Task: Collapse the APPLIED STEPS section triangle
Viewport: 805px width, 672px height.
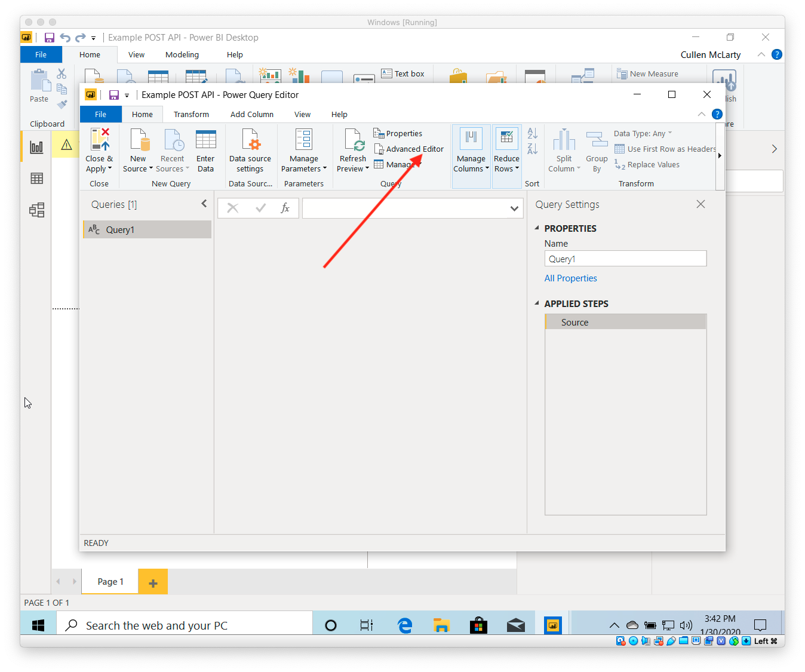Action: click(x=537, y=303)
